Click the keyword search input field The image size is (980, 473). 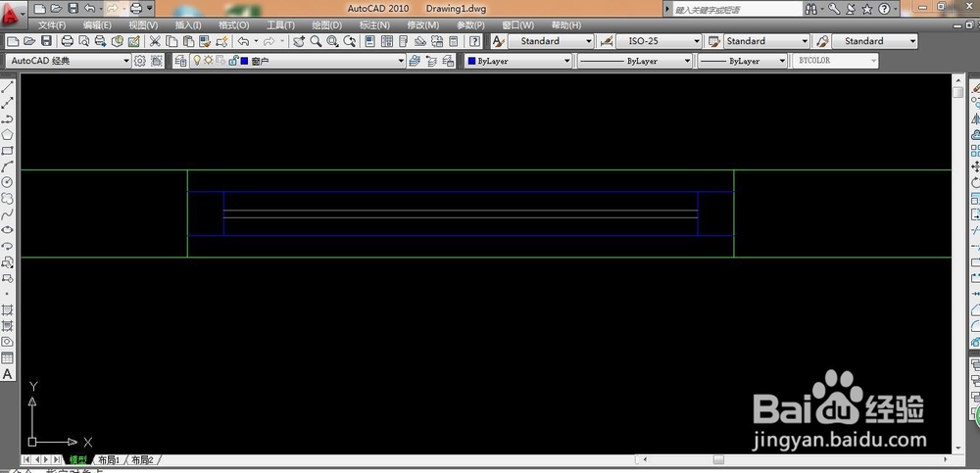736,9
